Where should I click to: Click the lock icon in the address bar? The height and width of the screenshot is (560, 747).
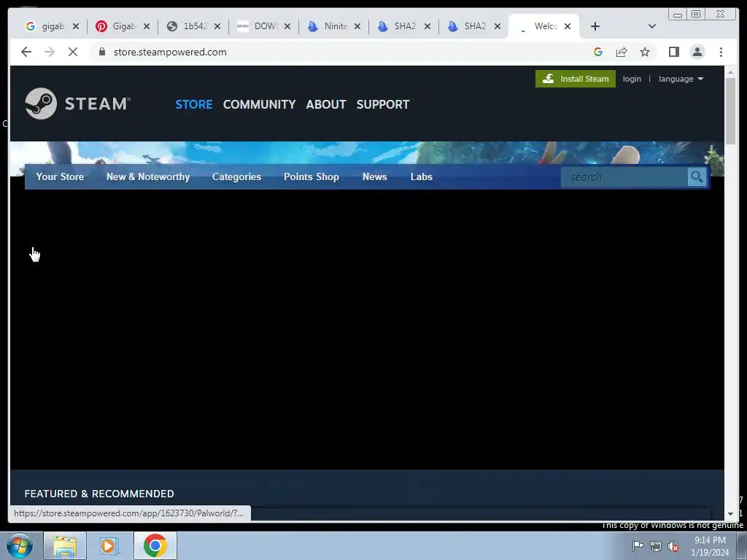102,52
